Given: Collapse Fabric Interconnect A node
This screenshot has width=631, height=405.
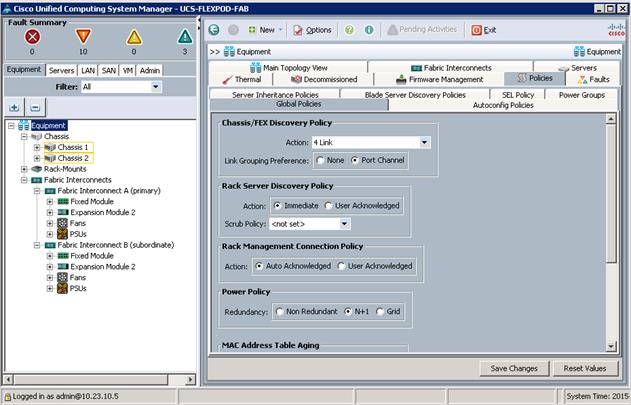Looking at the screenshot, I should click(x=37, y=191).
